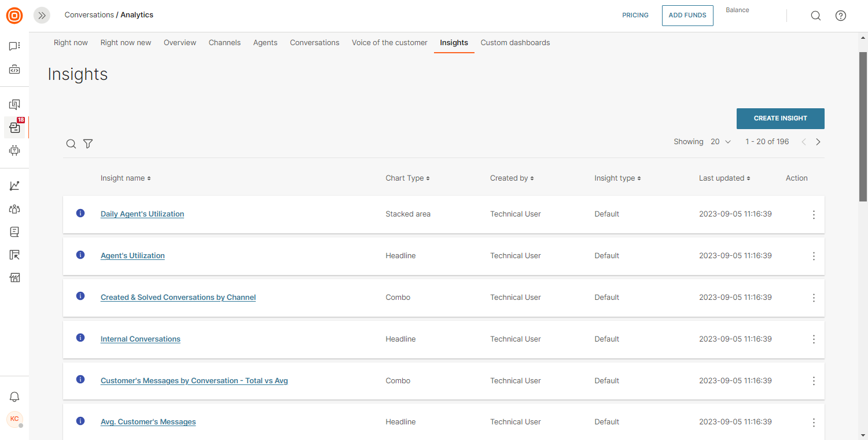The width and height of the screenshot is (868, 440).
Task: Select the chatbot icon in the sidebar
Action: click(x=14, y=151)
